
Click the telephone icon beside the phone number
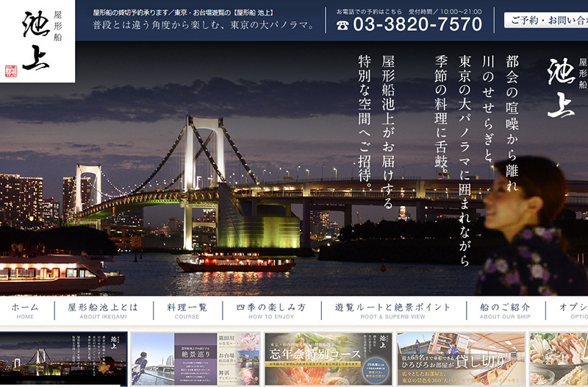tap(343, 24)
